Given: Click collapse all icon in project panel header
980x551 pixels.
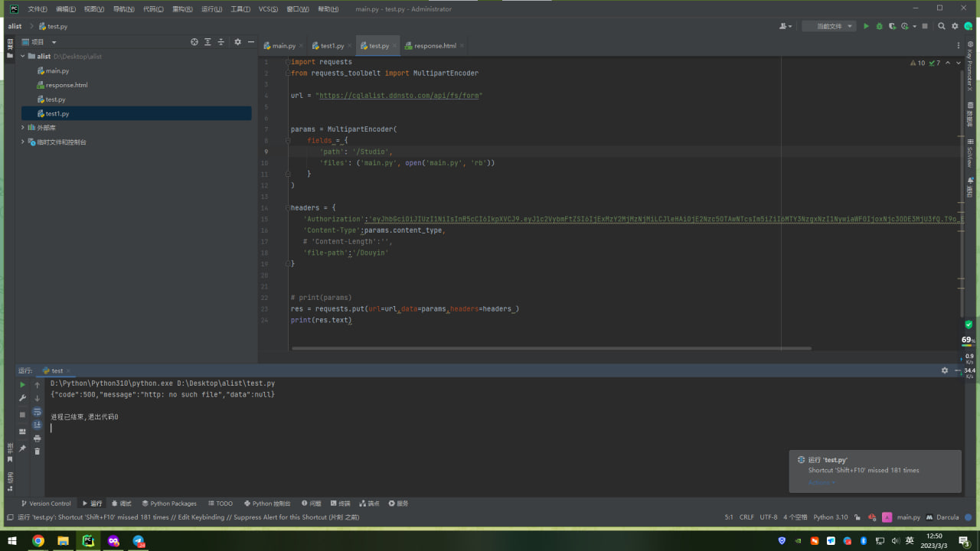Looking at the screenshot, I should click(x=221, y=42).
